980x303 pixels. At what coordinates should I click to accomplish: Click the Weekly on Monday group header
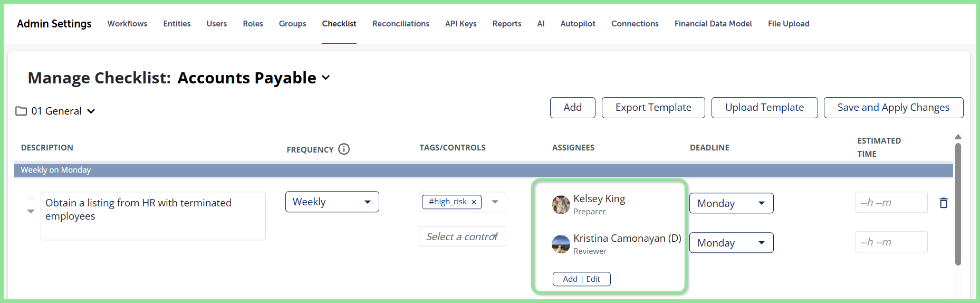pos(484,170)
